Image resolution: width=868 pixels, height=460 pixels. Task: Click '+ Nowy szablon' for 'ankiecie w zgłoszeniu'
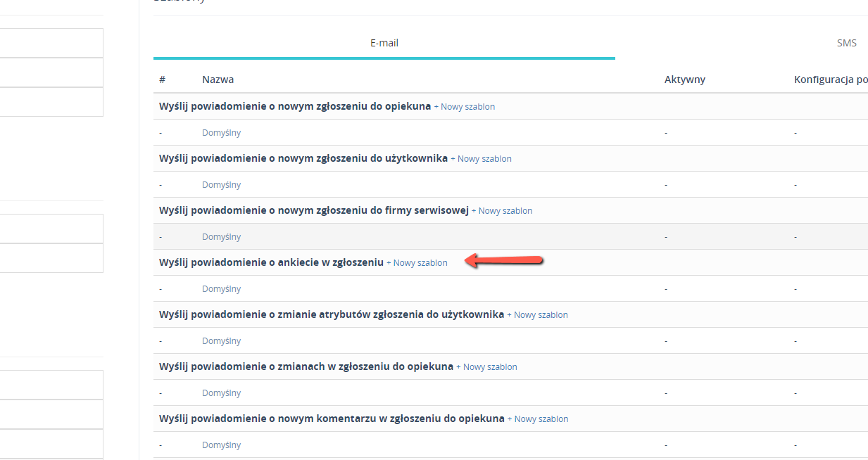coord(417,263)
